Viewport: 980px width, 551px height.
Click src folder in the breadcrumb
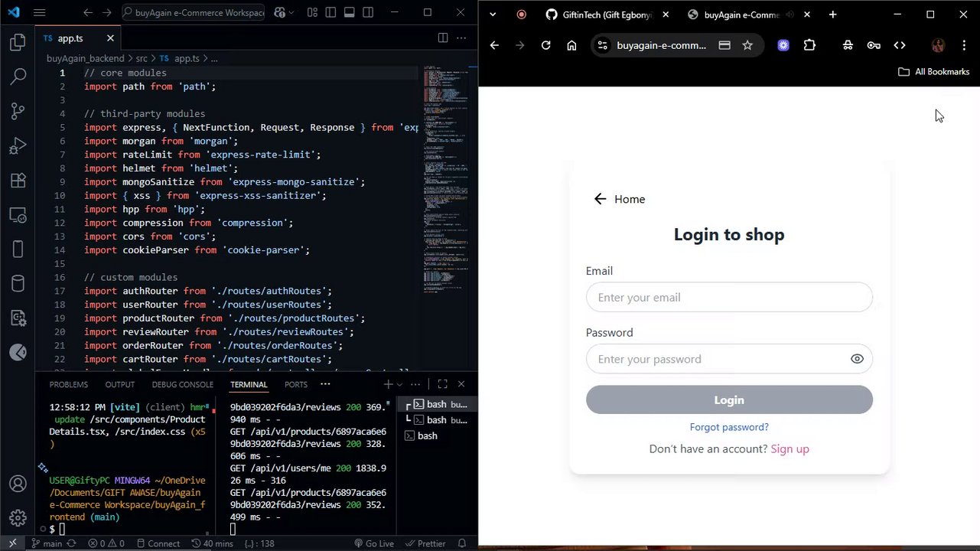[142, 58]
